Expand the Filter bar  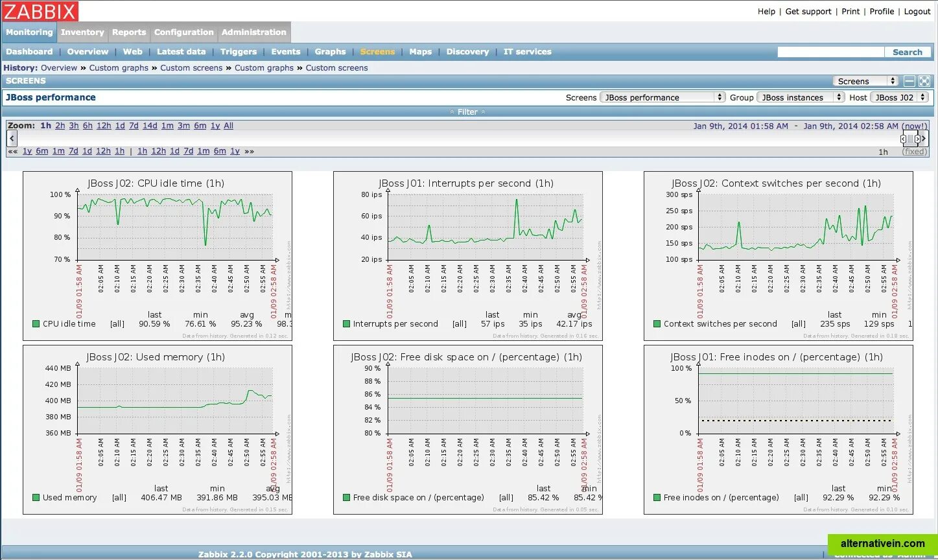(468, 112)
